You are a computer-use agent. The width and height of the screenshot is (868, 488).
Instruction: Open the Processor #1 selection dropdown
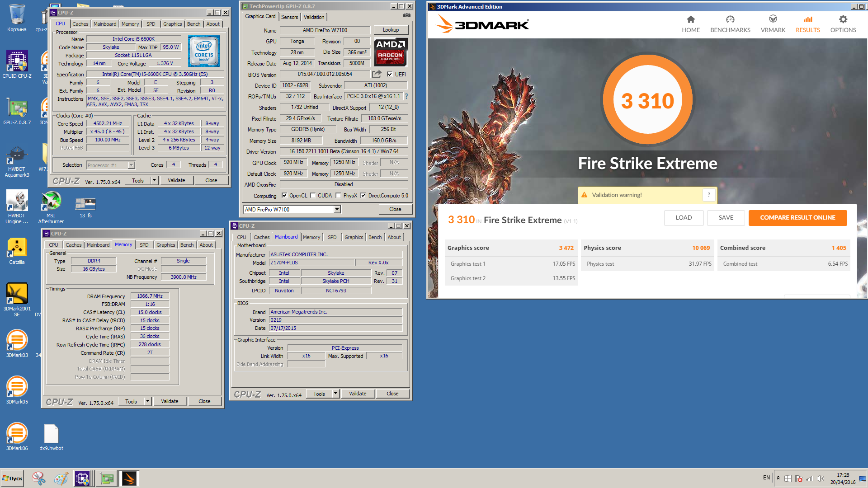(x=131, y=165)
